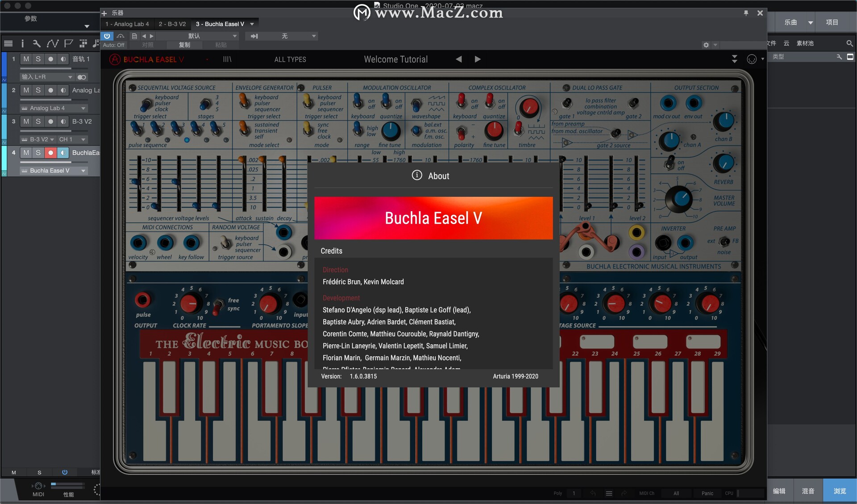Expand the advanced panel double-chevron icon
The image size is (857, 504).
point(735,59)
